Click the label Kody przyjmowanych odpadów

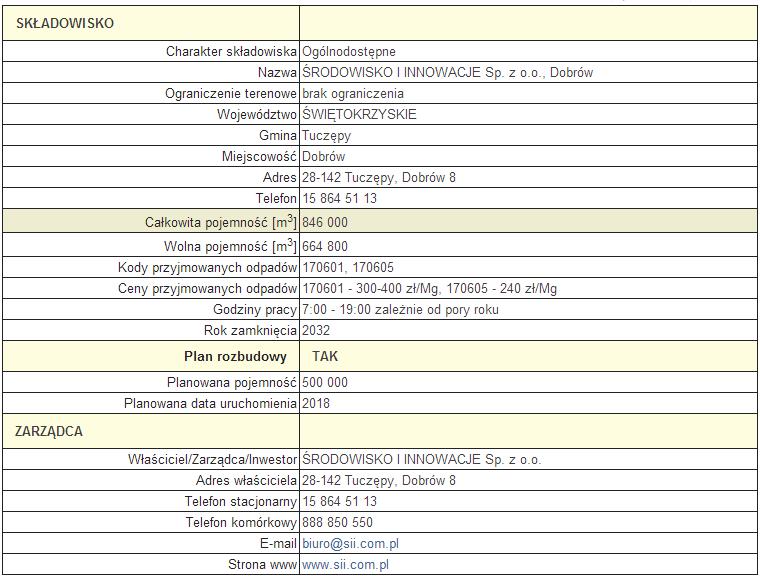pyautogui.click(x=207, y=267)
